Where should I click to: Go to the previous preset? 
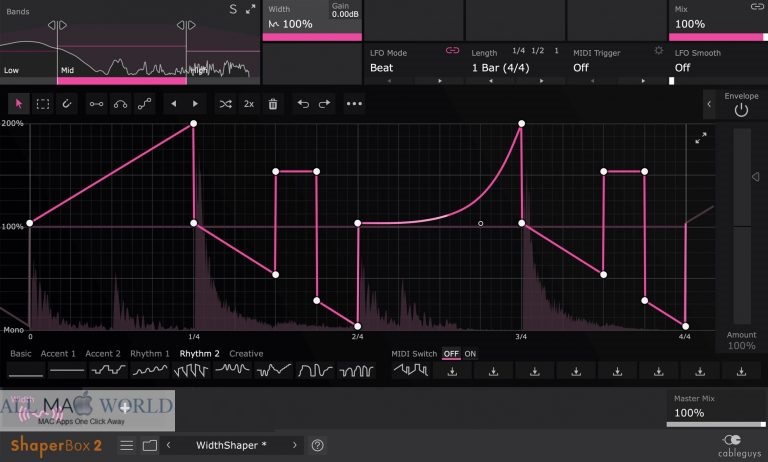coord(168,445)
